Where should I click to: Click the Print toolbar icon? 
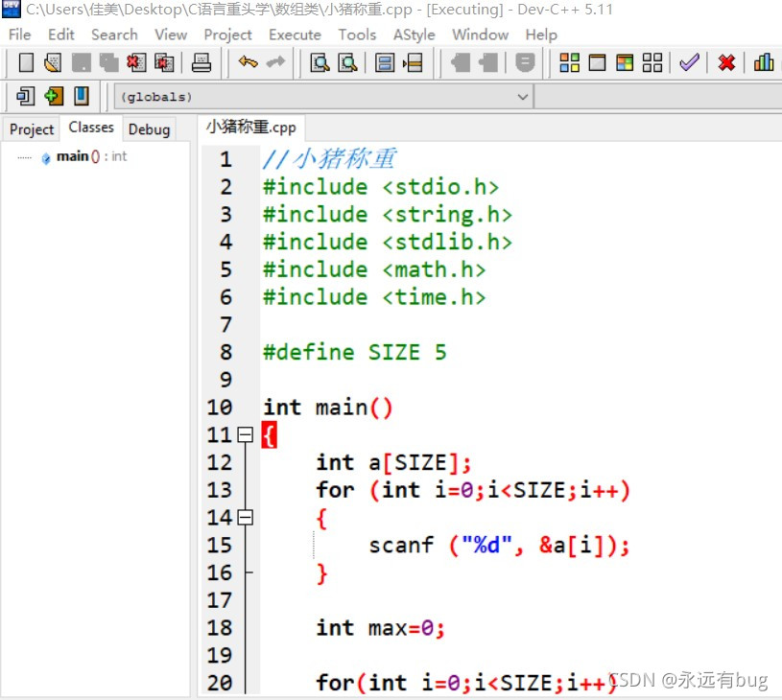201,63
